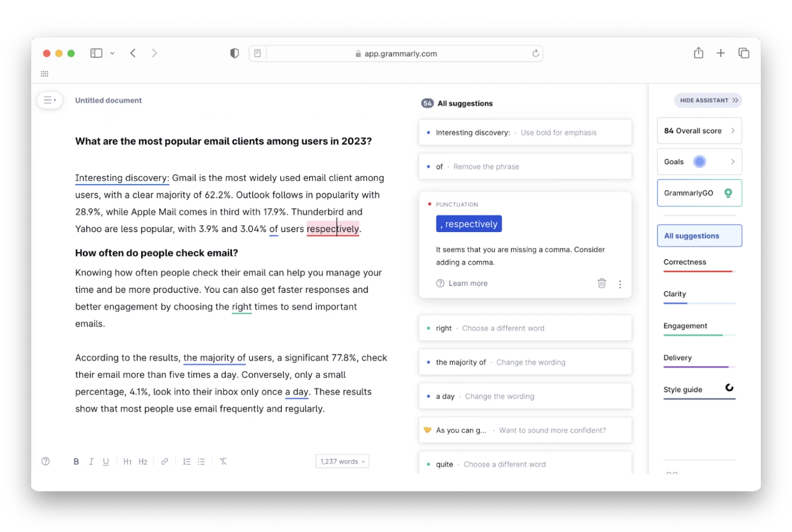Screen dimensions: 792x532
Task: Select the All suggestions tab
Action: (700, 236)
